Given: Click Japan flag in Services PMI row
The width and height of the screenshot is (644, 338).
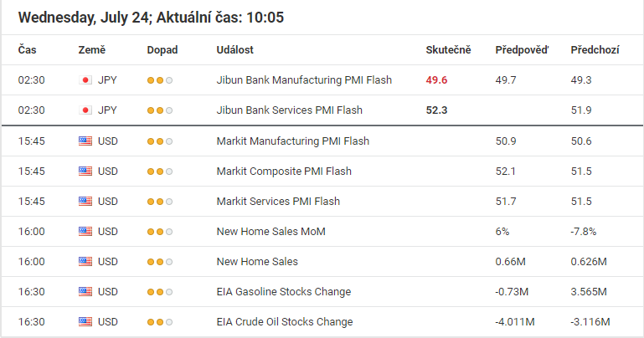Looking at the screenshot, I should pyautogui.click(x=85, y=110).
